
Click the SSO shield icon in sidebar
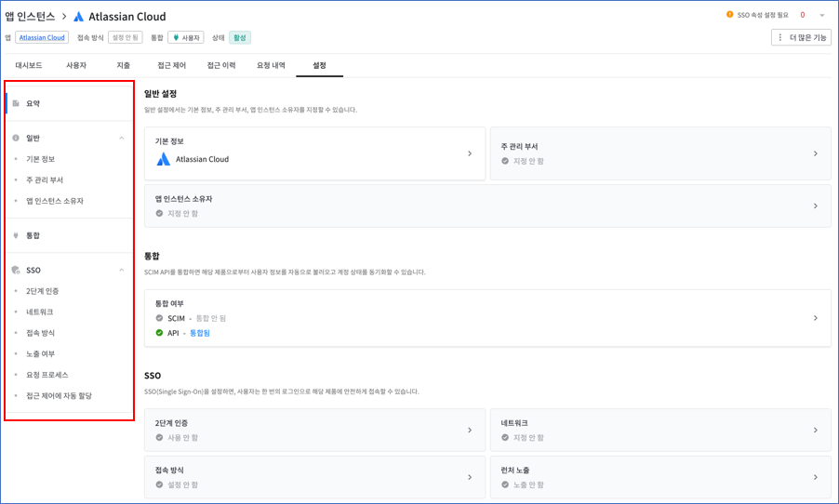(x=16, y=271)
